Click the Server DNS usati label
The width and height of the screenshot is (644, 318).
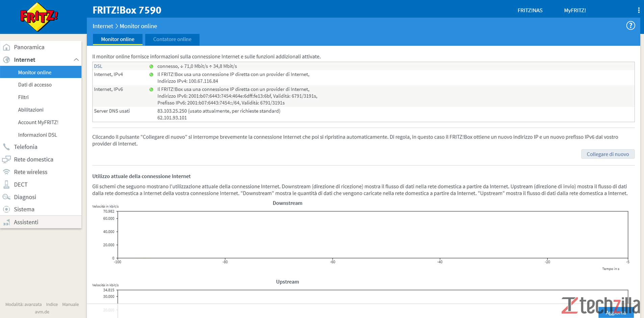(112, 111)
